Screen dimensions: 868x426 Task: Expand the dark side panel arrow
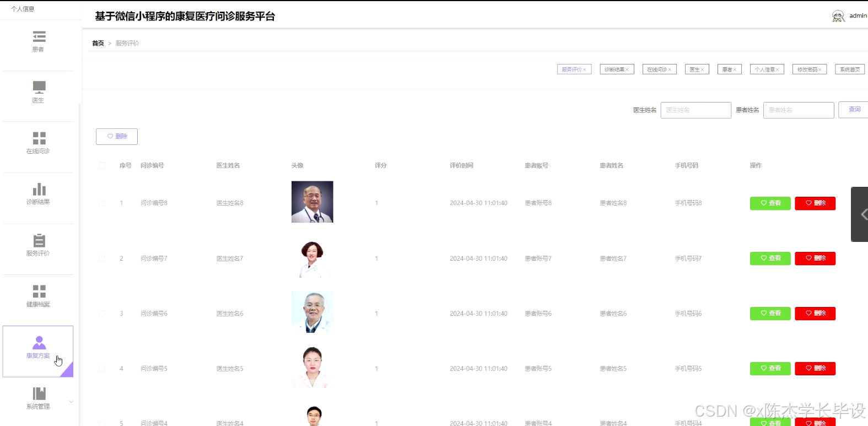coord(861,214)
